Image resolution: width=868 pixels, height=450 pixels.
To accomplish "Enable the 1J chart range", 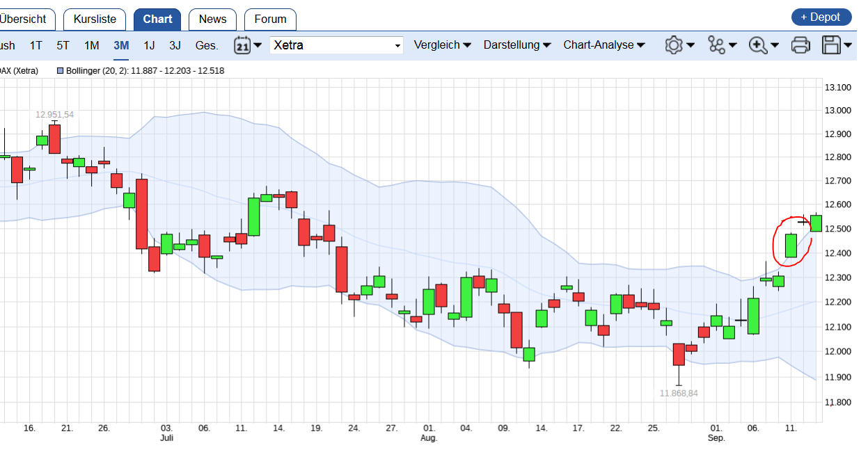I will [x=149, y=45].
